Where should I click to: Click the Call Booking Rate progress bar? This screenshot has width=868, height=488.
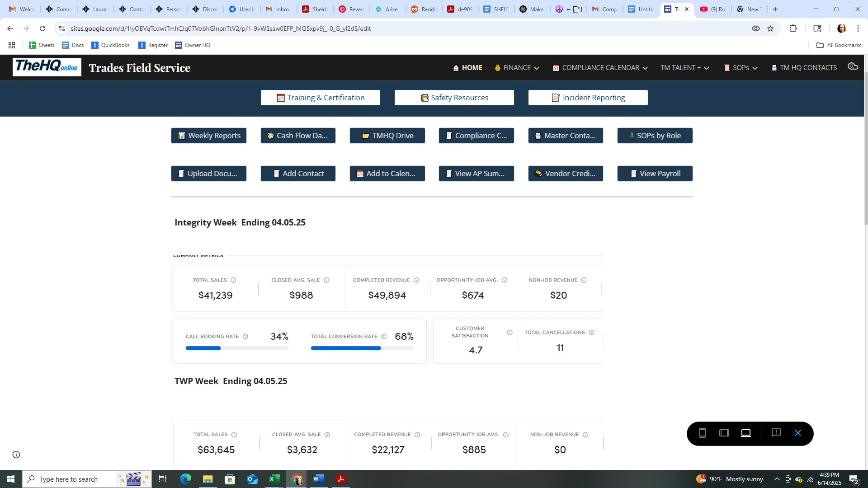click(237, 348)
